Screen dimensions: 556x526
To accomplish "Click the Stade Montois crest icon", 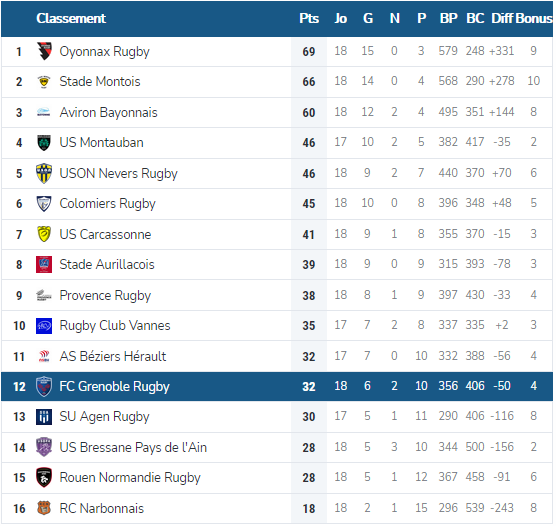I will [x=44, y=82].
